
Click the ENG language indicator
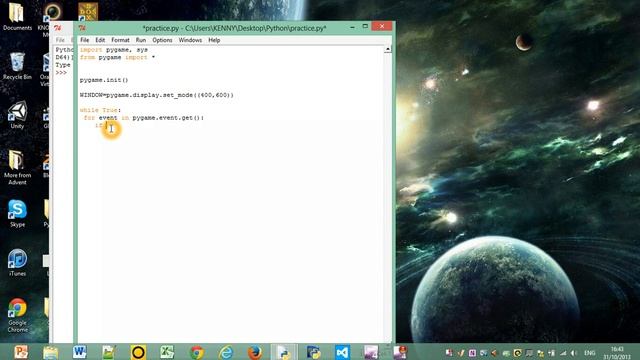589,353
